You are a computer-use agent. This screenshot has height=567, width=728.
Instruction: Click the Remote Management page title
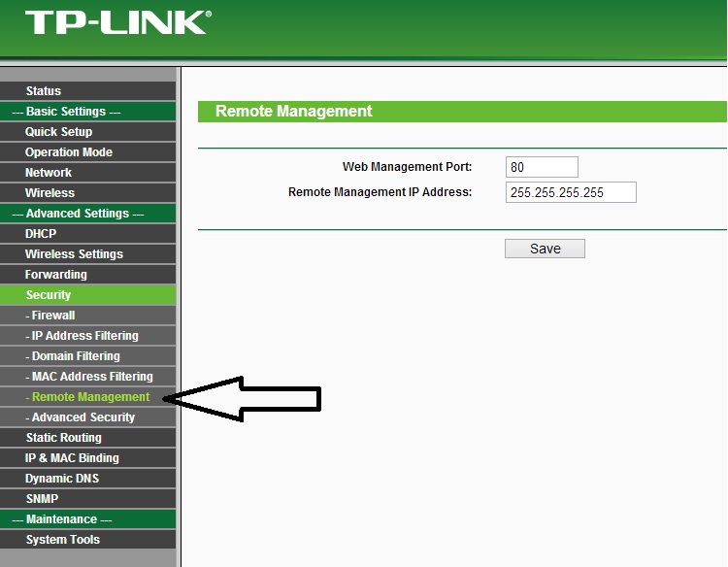293,111
